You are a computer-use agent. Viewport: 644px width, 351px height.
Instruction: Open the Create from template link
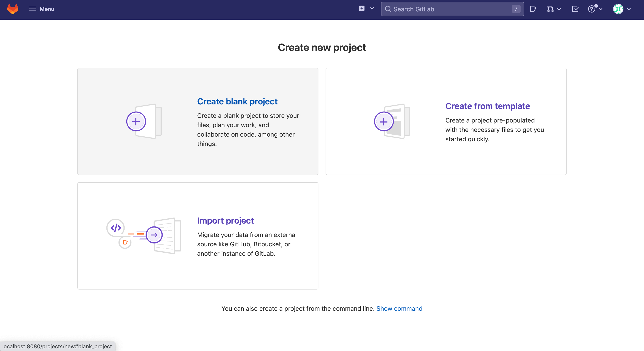tap(487, 106)
